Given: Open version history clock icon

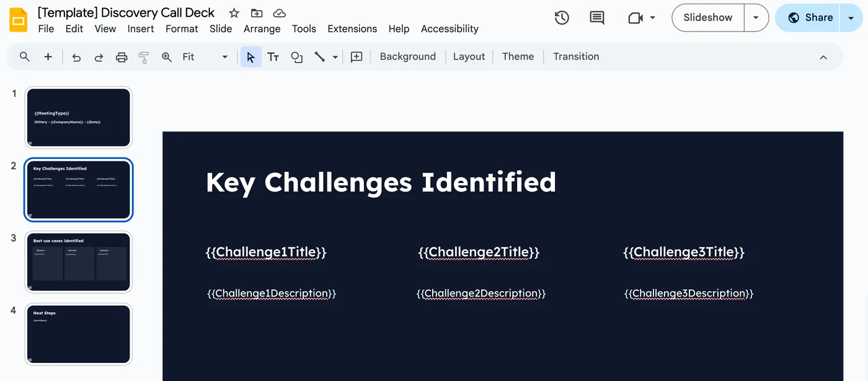Looking at the screenshot, I should click(x=562, y=18).
